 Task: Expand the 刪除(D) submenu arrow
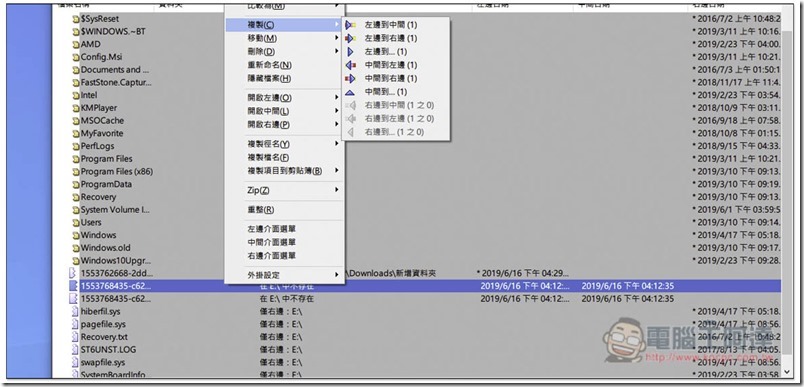pos(337,52)
